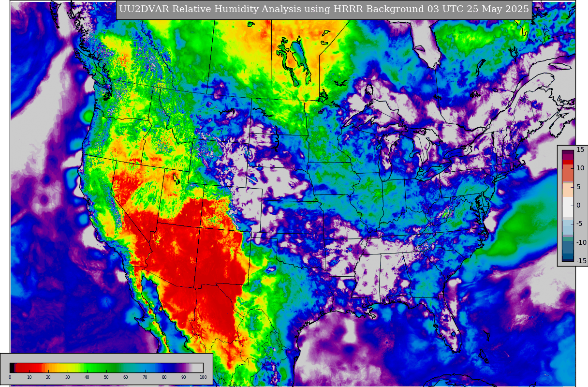Click the 100 label on the humidity colorbar
Viewport: 588px width, 387px height.
pos(203,377)
